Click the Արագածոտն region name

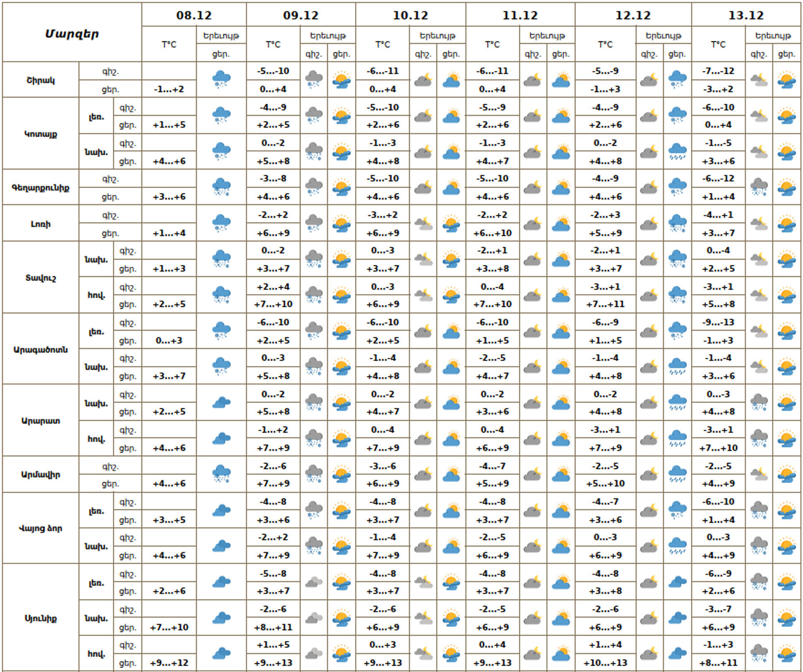(x=41, y=349)
